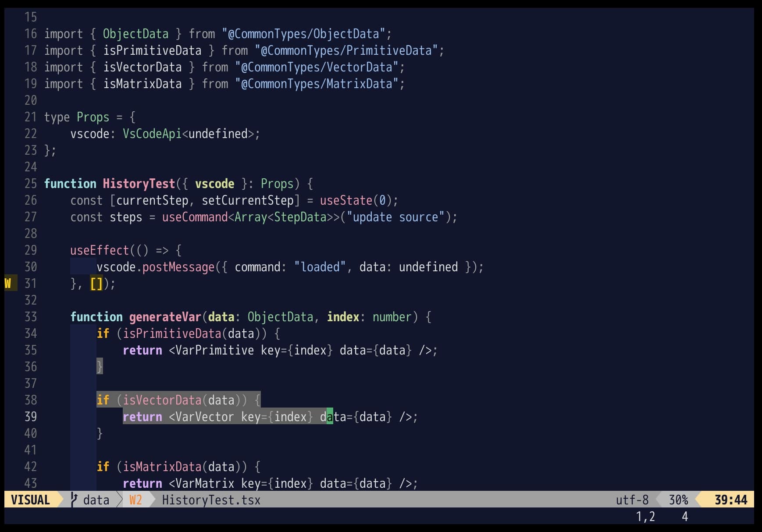Click isMatrixData in the line 19 import
The width and height of the screenshot is (762, 532).
click(x=142, y=84)
